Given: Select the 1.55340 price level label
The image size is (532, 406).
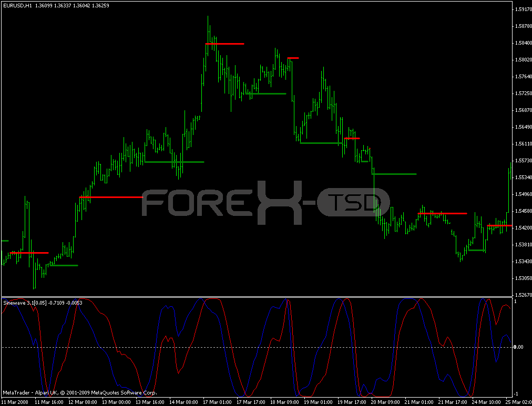Looking at the screenshot, I should point(523,177).
